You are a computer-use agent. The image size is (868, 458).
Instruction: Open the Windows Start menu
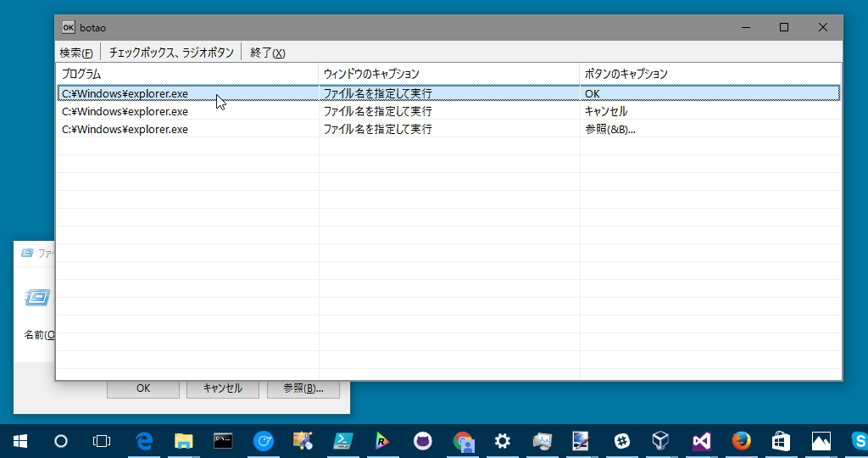(20, 441)
